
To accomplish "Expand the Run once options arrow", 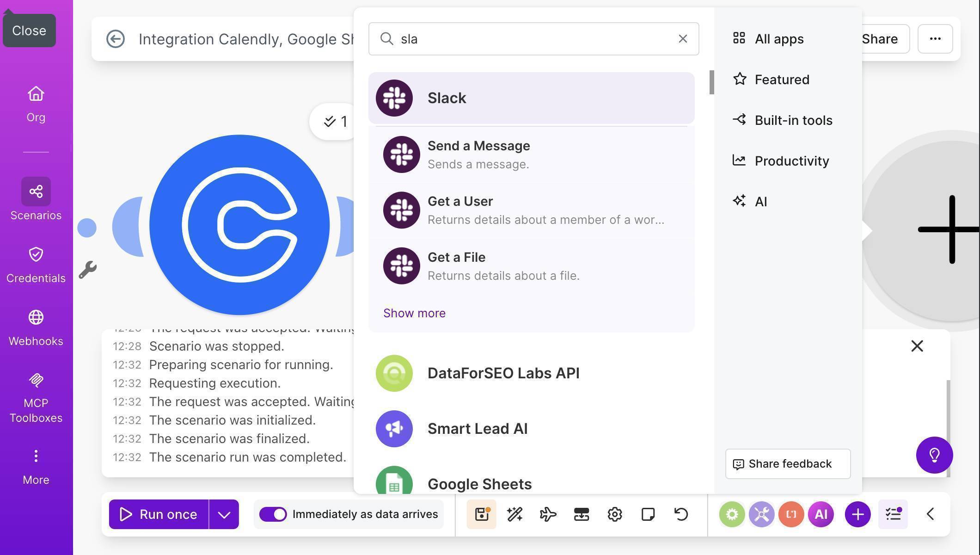I will [224, 514].
